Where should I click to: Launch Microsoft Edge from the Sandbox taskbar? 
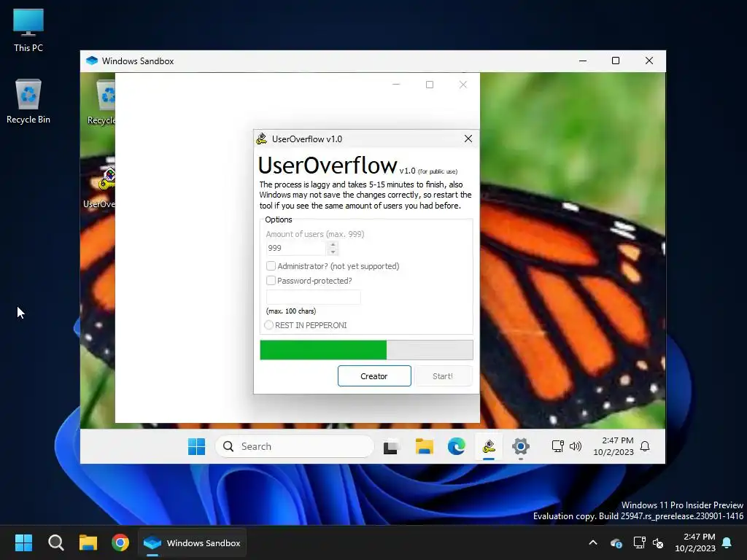[457, 447]
